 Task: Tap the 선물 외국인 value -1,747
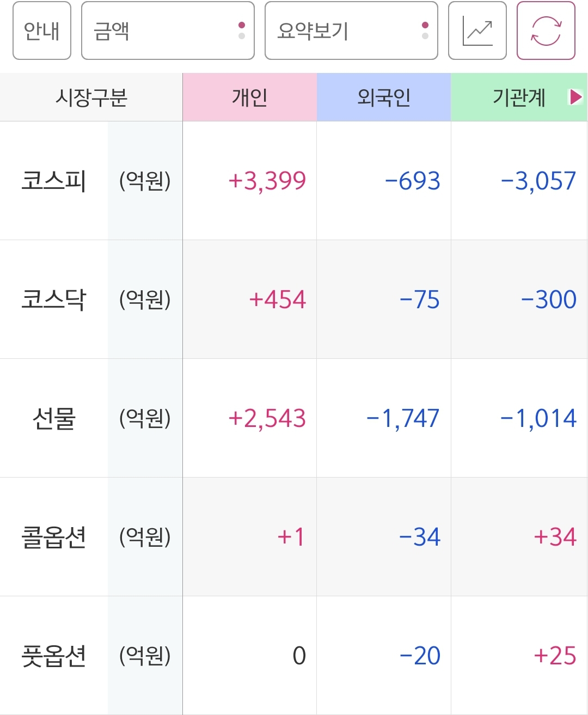coord(403,419)
